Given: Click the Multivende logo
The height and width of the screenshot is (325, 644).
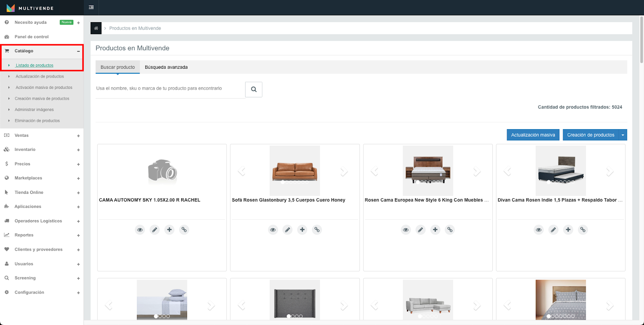Looking at the screenshot, I should pyautogui.click(x=30, y=8).
